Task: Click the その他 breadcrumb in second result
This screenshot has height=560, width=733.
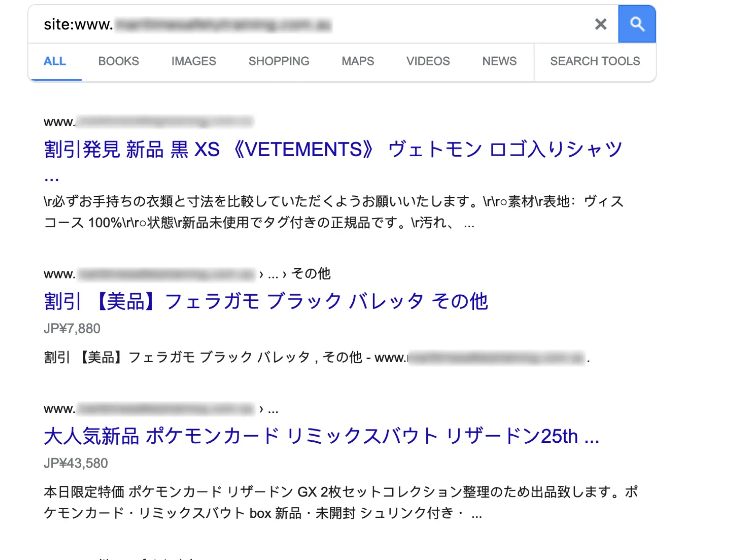Action: pos(311,274)
